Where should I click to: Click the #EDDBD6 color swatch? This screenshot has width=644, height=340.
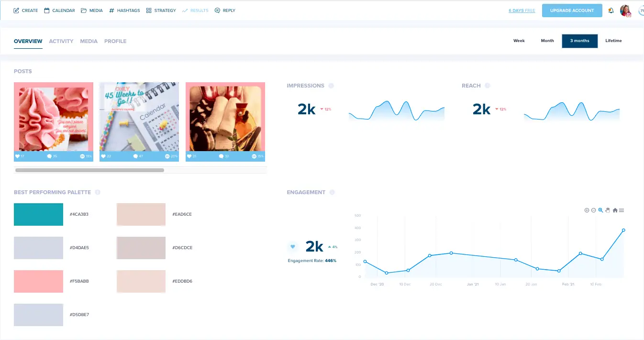coord(141,281)
